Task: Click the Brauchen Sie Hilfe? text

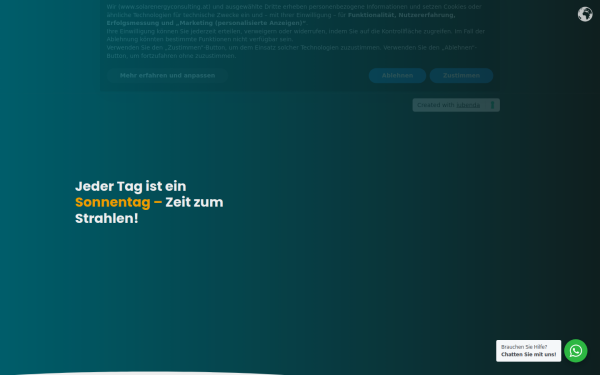Action: coord(524,347)
